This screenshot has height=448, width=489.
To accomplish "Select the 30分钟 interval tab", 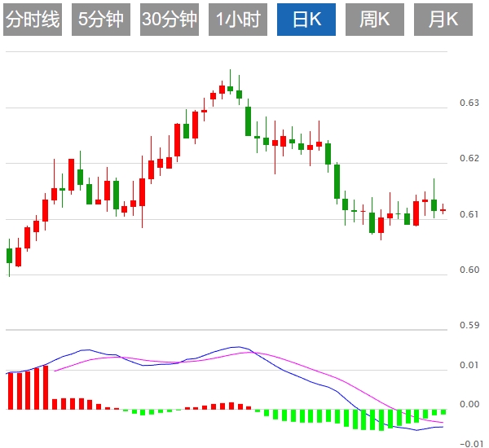I will [170, 20].
